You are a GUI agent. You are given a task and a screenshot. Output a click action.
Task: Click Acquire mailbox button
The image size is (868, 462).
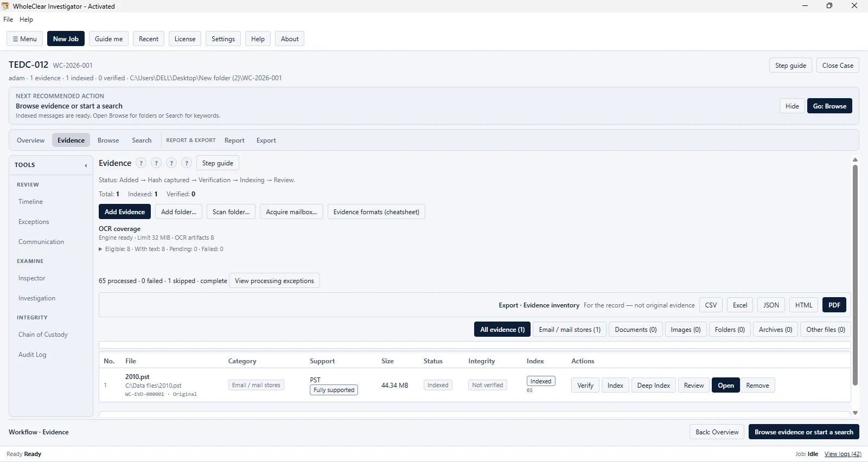(291, 212)
